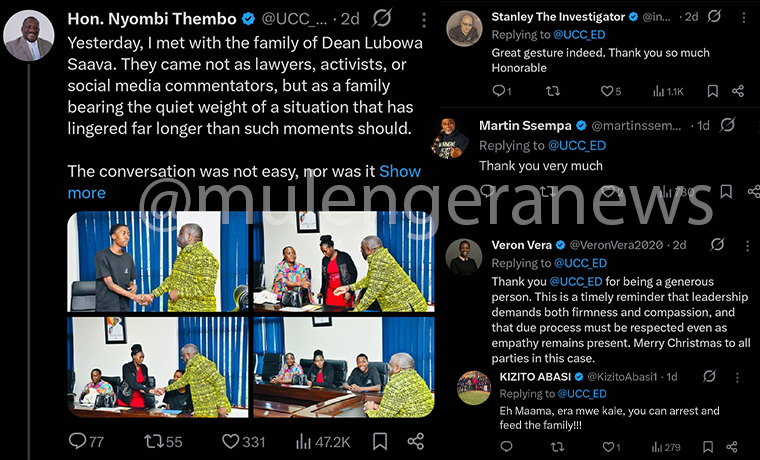Open Martin Ssempa's profile name

point(525,126)
